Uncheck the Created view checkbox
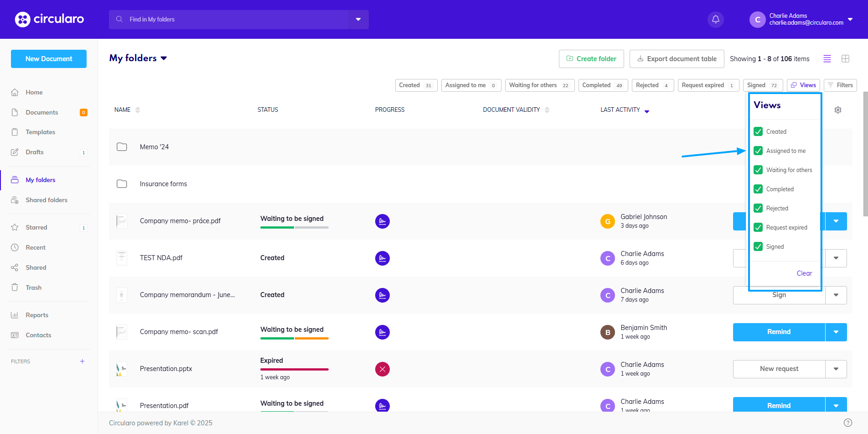The image size is (868, 434). [x=758, y=131]
